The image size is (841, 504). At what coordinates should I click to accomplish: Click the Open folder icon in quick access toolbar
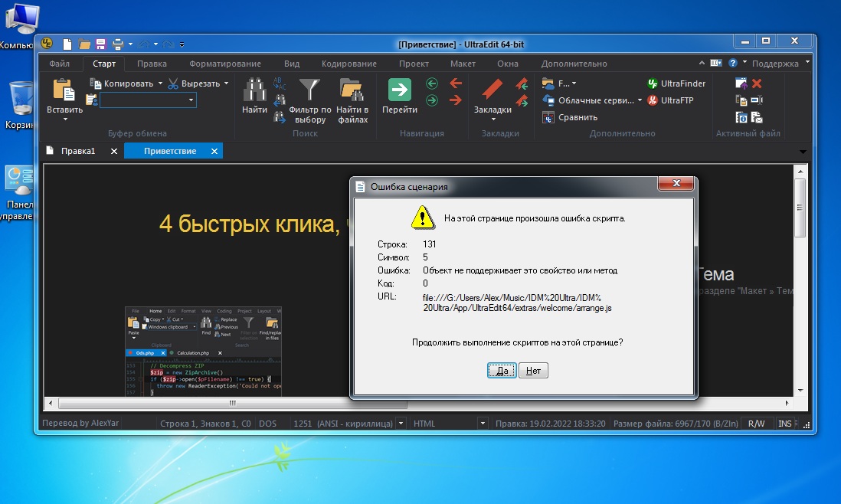pyautogui.click(x=84, y=44)
